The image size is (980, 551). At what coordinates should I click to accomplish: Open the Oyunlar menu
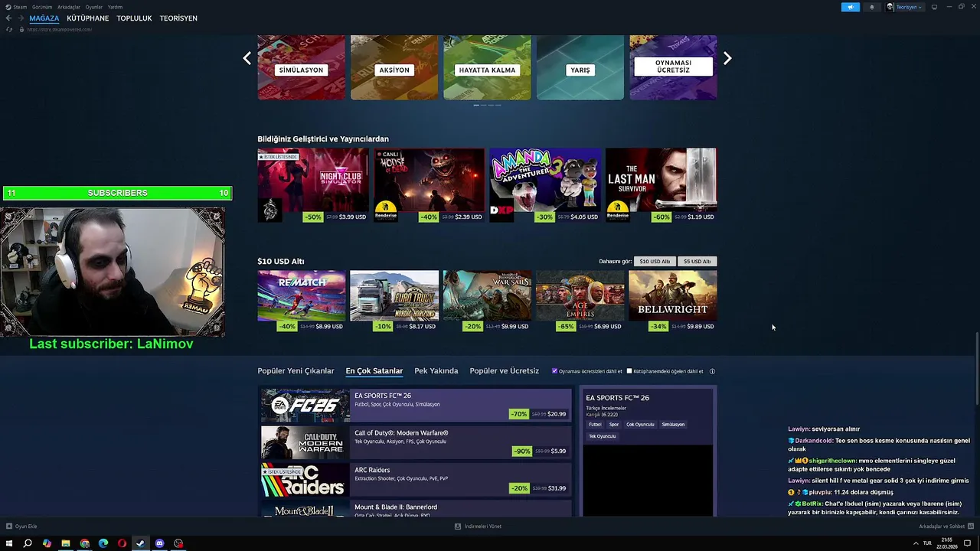[x=93, y=7]
